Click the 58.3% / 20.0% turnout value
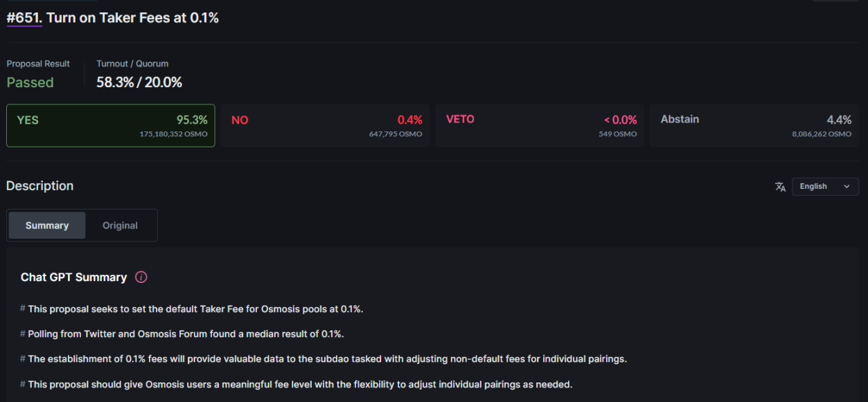868x402 pixels. click(139, 82)
